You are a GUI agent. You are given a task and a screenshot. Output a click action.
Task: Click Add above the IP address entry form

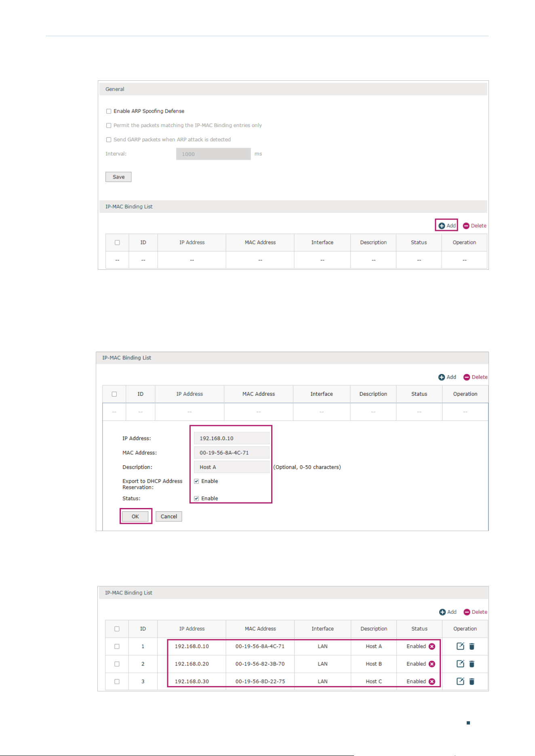tap(447, 377)
